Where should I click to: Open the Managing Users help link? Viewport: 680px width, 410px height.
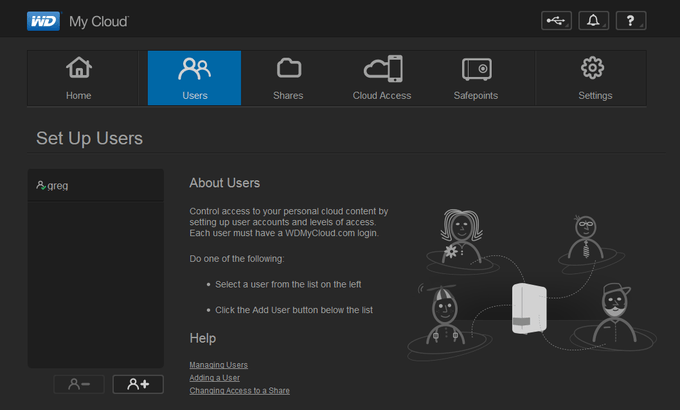point(219,365)
